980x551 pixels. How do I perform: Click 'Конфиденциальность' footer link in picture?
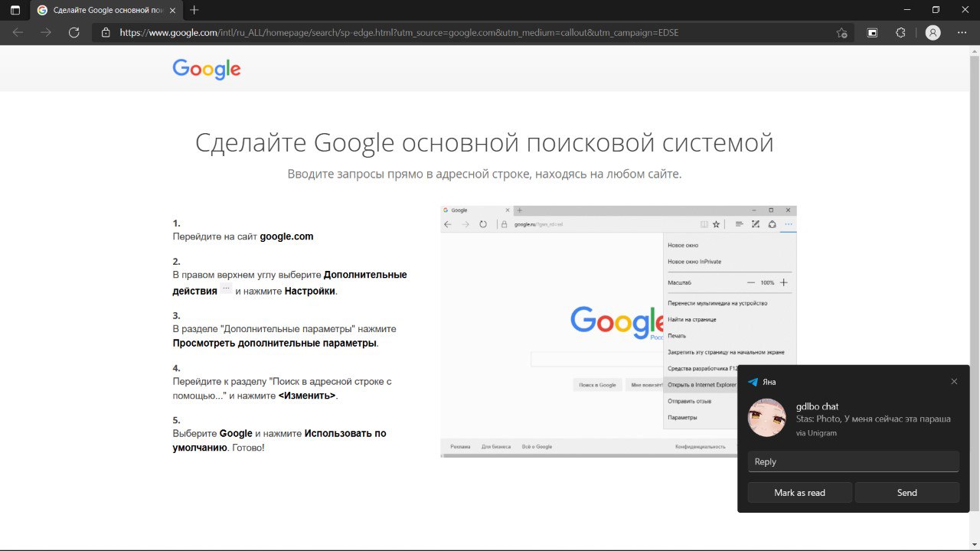click(700, 446)
